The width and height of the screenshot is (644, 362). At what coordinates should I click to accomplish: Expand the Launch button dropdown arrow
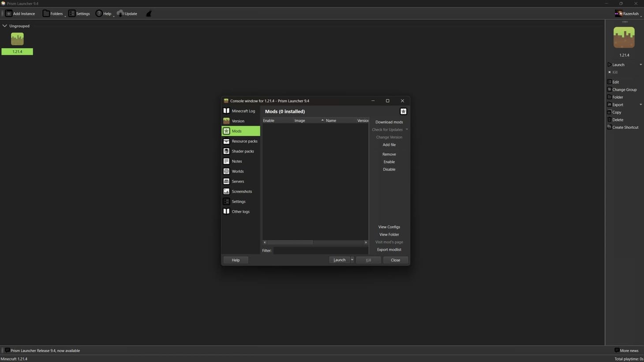pos(352,260)
